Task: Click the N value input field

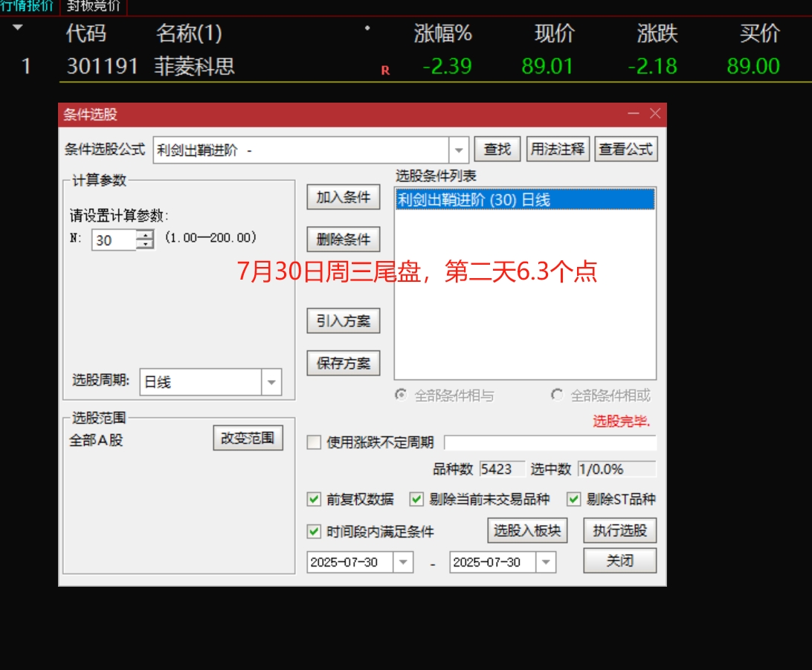Action: click(115, 239)
